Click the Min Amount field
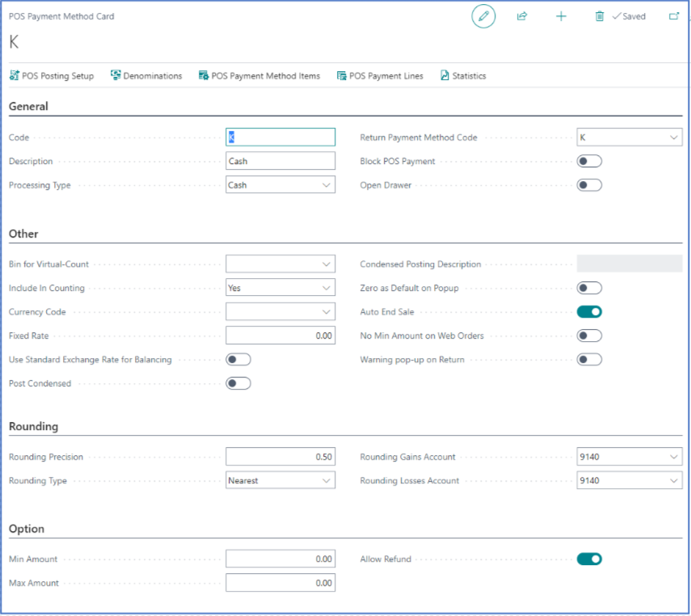The width and height of the screenshot is (691, 616). (x=280, y=559)
